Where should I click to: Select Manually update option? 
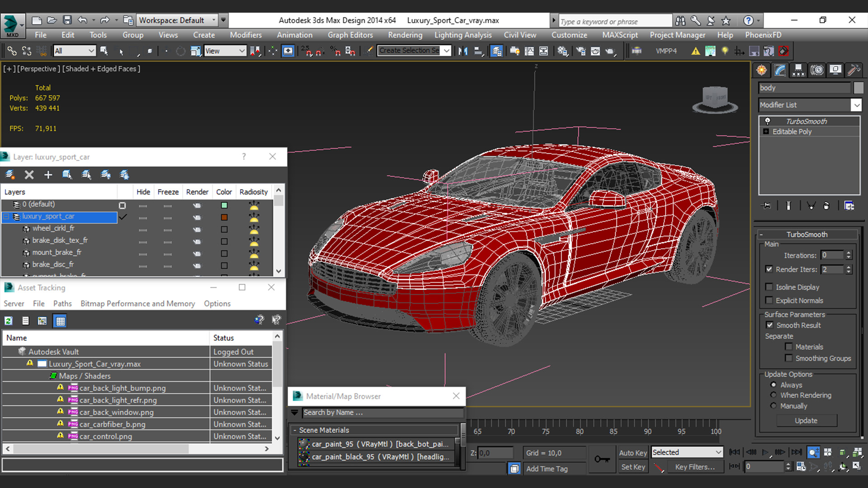coord(774,406)
